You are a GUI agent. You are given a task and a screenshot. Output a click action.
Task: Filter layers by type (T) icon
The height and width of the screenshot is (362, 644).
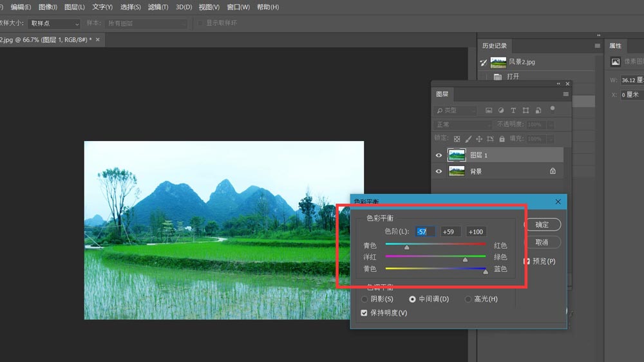(513, 110)
